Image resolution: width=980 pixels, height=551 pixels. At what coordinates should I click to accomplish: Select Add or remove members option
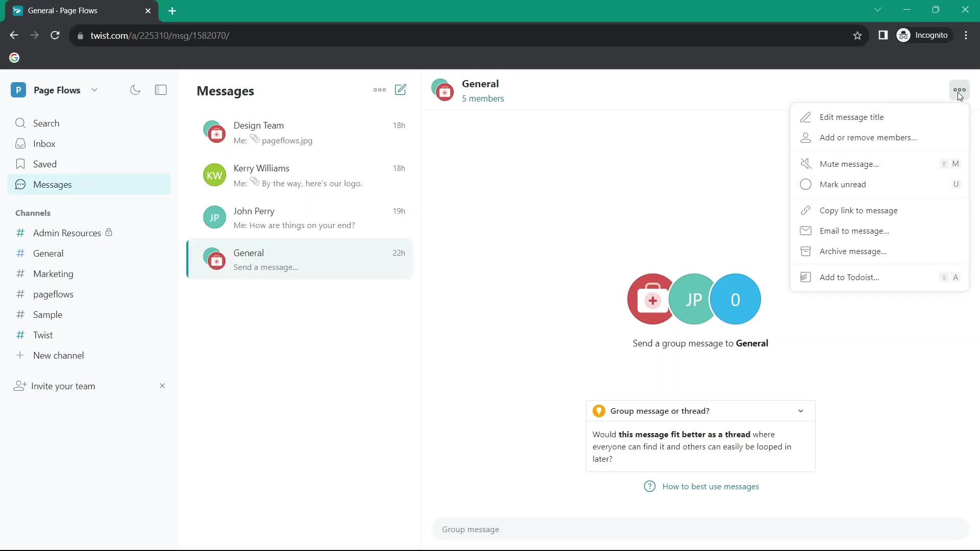point(868,137)
